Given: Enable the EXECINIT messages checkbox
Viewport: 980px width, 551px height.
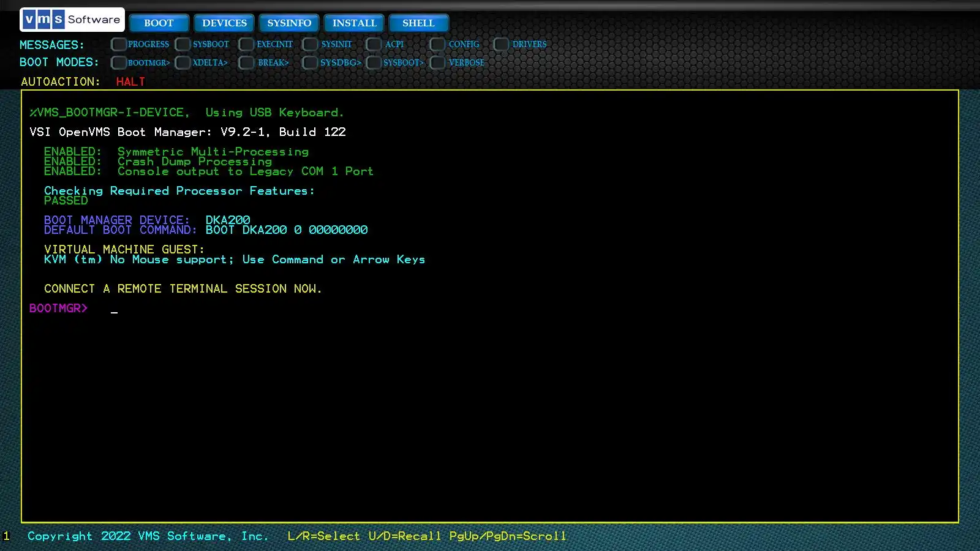Looking at the screenshot, I should pos(246,44).
